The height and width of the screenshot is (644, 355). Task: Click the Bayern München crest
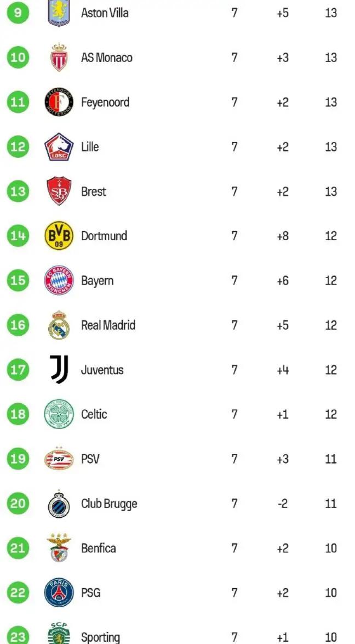tap(59, 281)
